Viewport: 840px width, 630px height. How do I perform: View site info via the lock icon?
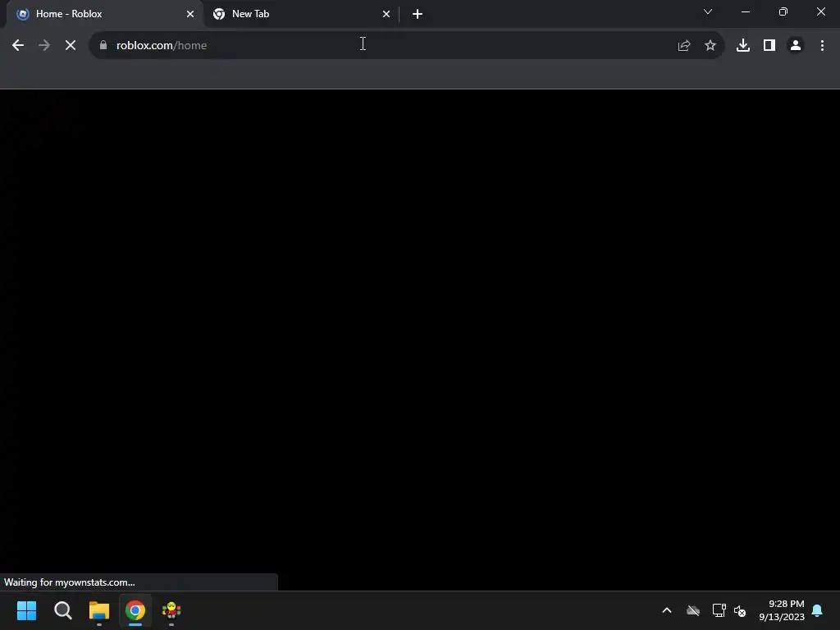(x=103, y=45)
